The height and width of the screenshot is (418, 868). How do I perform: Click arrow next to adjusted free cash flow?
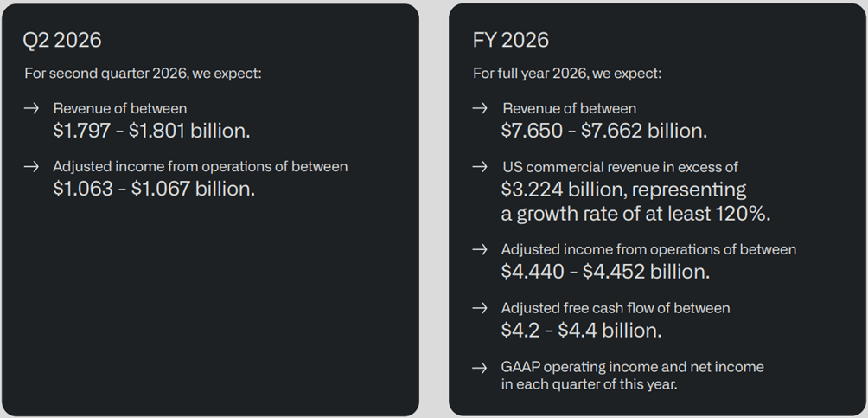pyautogui.click(x=480, y=308)
